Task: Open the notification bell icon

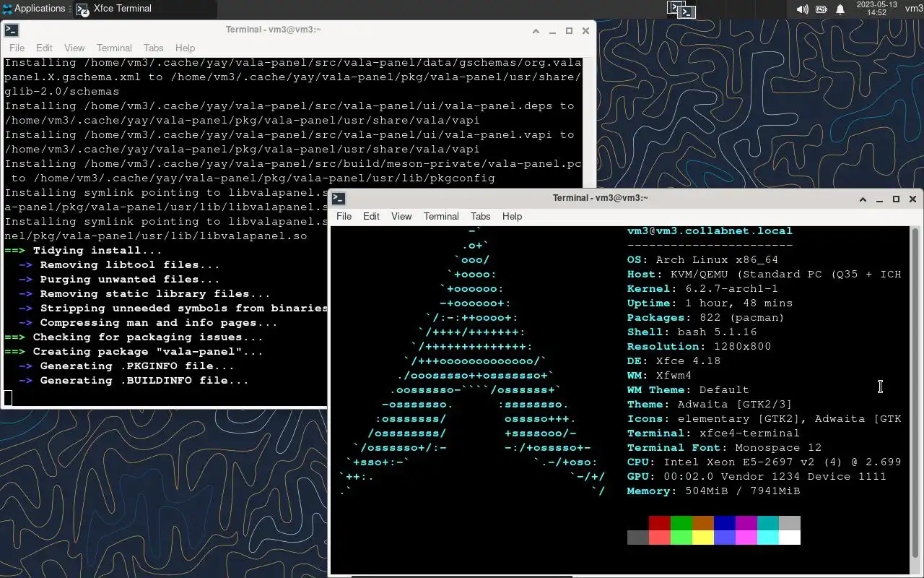Action: click(x=840, y=9)
